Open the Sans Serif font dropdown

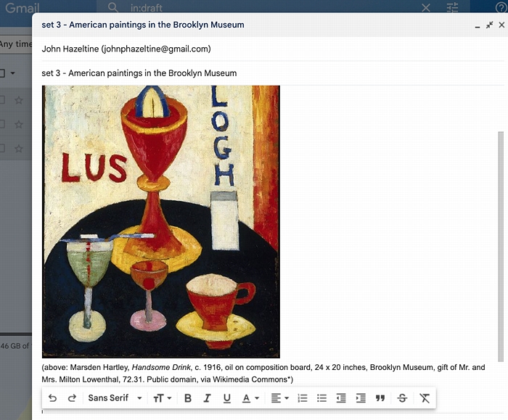tap(115, 398)
